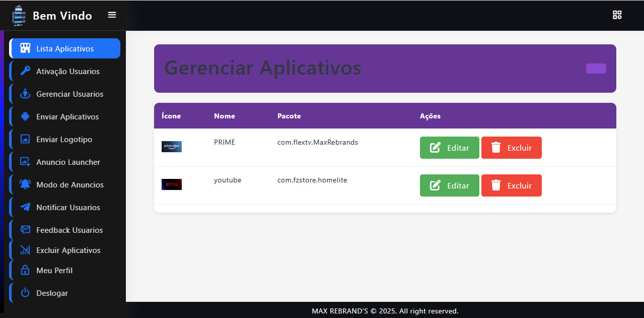Click the Prime Video app icon thumbnail
Viewport: 644px width, 318px height.
172,147
